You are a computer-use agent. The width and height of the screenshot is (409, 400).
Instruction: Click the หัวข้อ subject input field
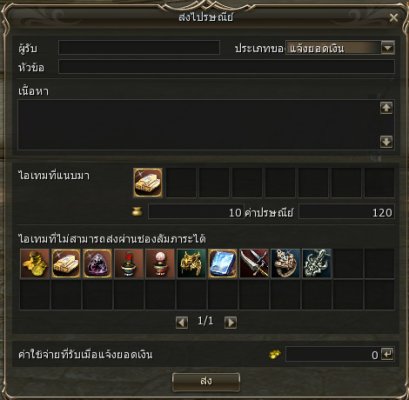click(227, 67)
